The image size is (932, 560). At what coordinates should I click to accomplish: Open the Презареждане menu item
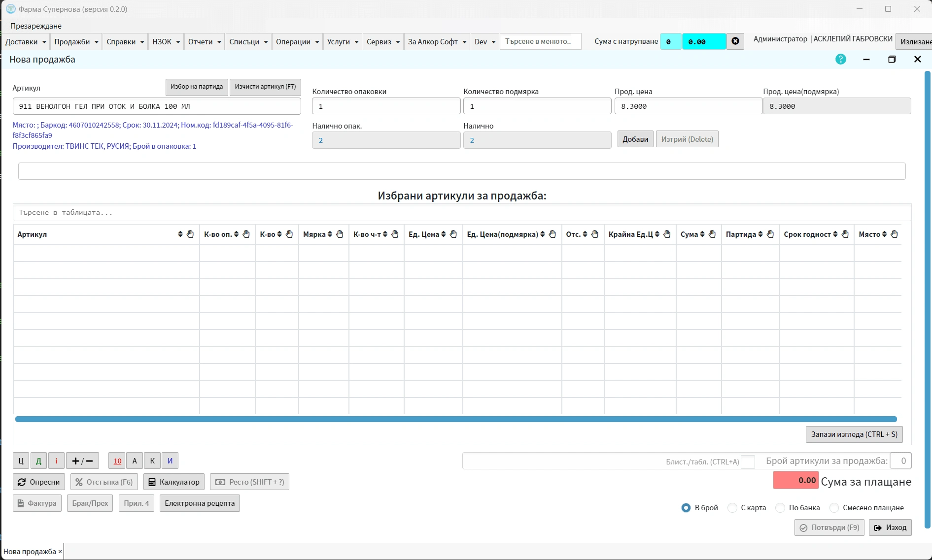[36, 26]
